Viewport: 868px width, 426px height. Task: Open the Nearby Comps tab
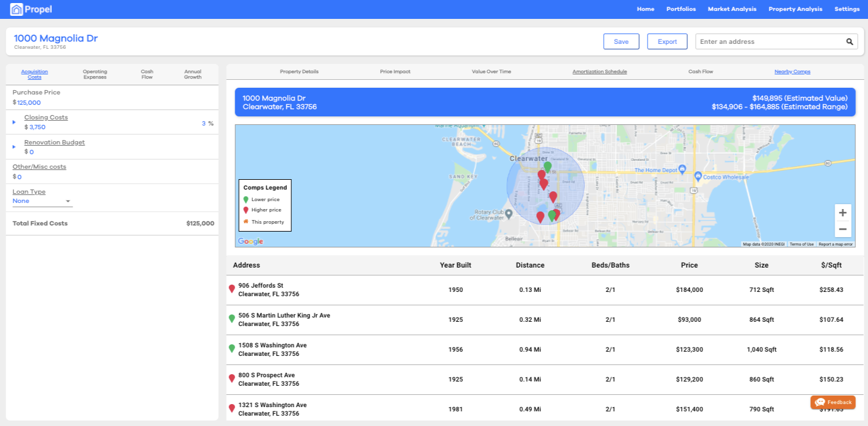click(x=792, y=72)
